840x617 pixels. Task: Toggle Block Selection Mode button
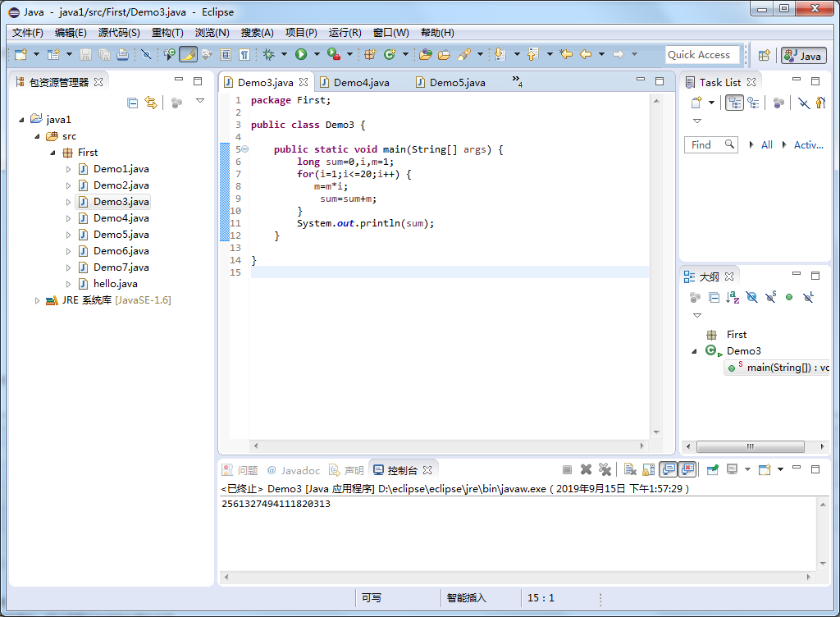coord(226,54)
